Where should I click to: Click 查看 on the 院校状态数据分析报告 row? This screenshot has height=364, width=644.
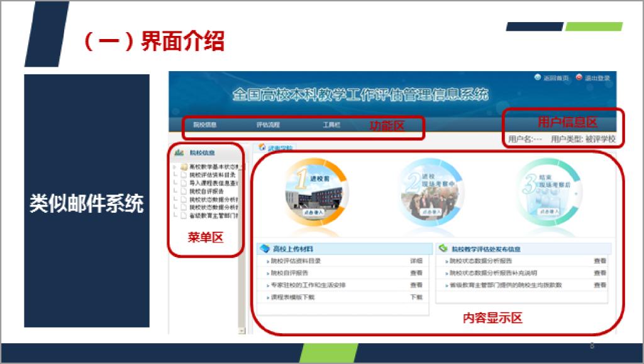599,261
